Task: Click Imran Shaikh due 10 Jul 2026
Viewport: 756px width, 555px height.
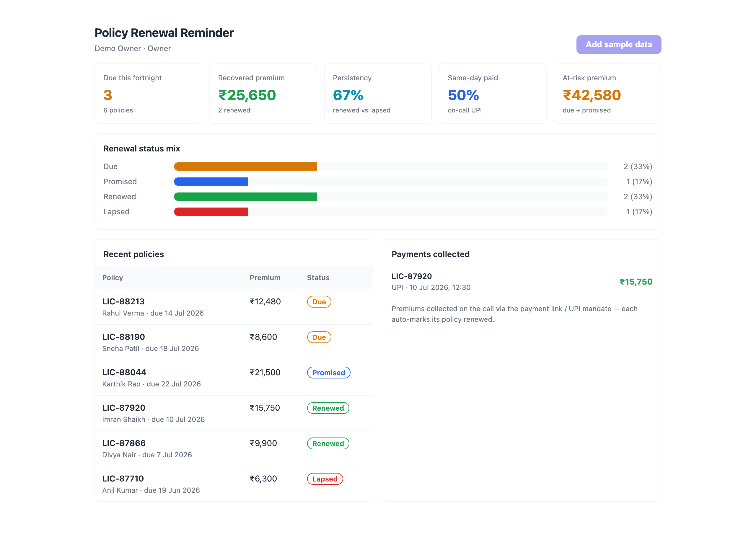Action: [154, 419]
